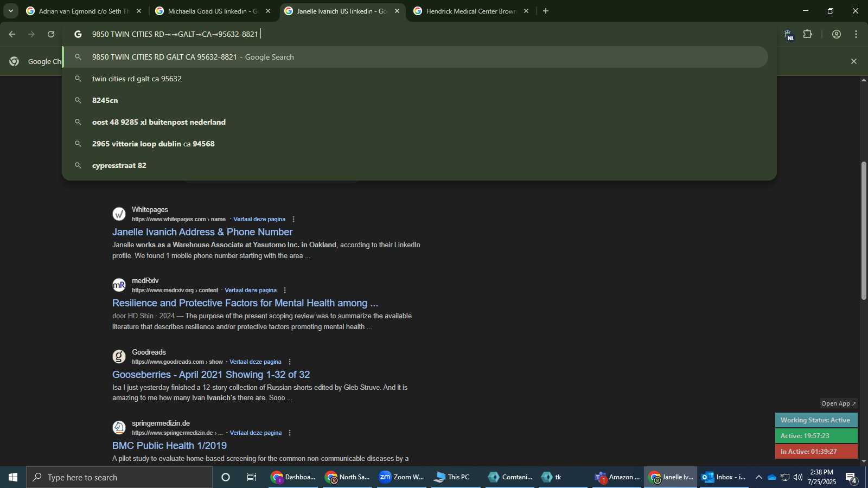Click the page vertical scrollbar thumb
The width and height of the screenshot is (868, 488).
[x=864, y=230]
